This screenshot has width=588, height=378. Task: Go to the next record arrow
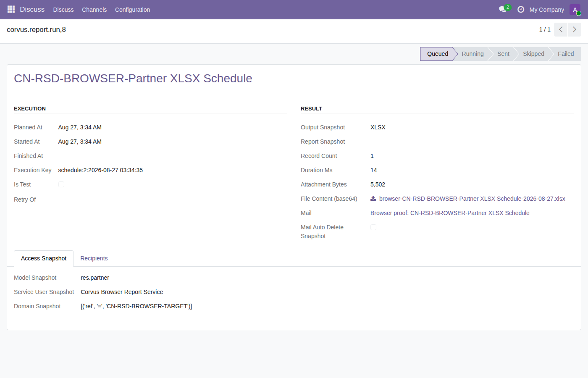(575, 29)
